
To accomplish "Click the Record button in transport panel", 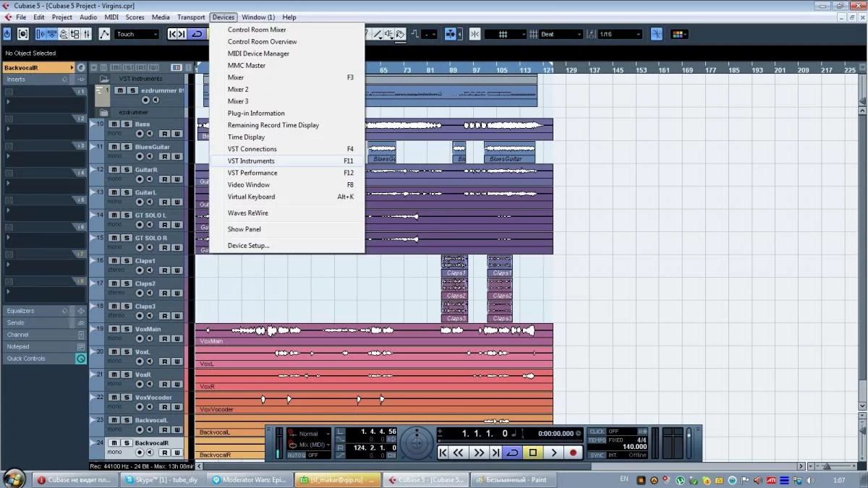I will pyautogui.click(x=574, y=453).
